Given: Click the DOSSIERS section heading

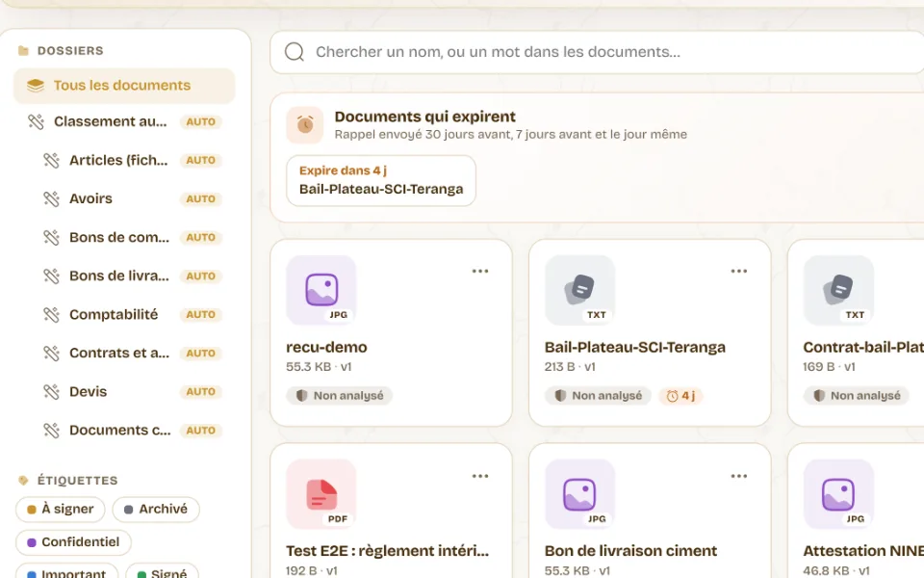Looking at the screenshot, I should coord(70,51).
